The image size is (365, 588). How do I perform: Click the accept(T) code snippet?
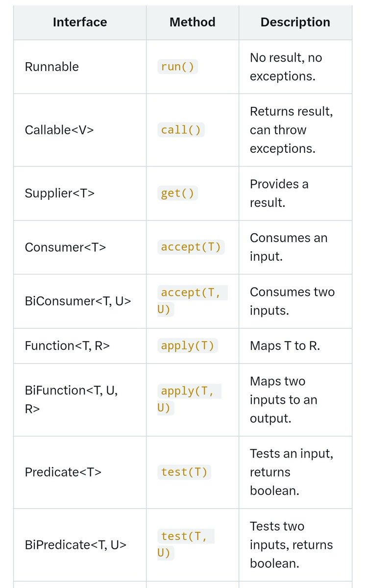pyautogui.click(x=191, y=247)
